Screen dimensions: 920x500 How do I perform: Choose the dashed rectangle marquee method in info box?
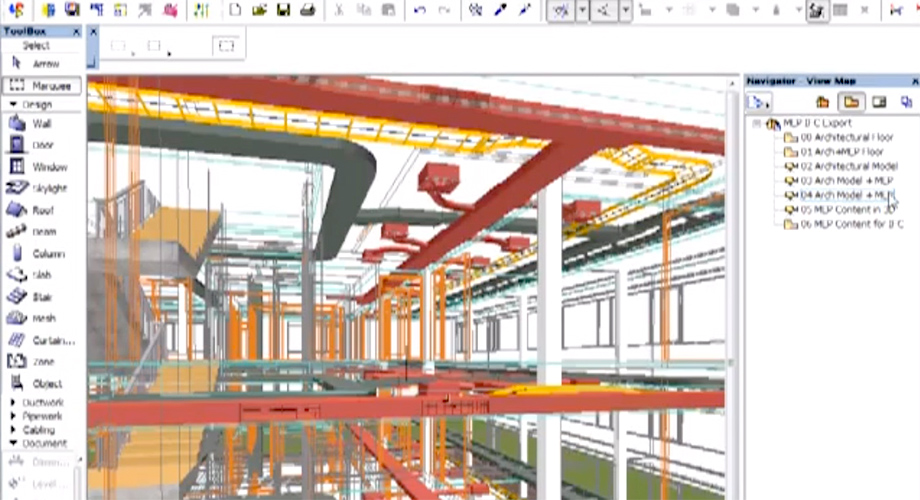[x=226, y=46]
